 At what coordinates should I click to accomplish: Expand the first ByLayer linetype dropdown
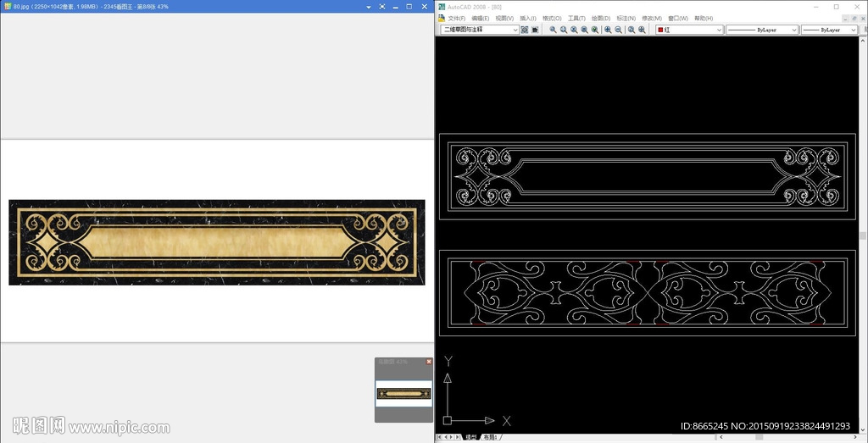point(794,30)
